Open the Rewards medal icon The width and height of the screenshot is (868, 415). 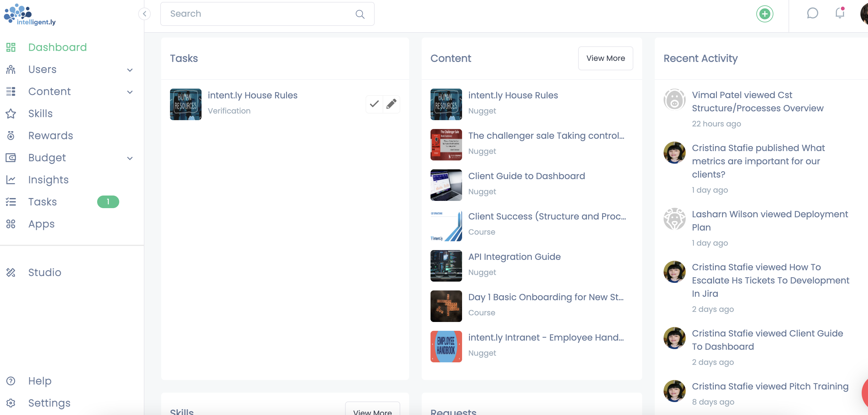[11, 135]
